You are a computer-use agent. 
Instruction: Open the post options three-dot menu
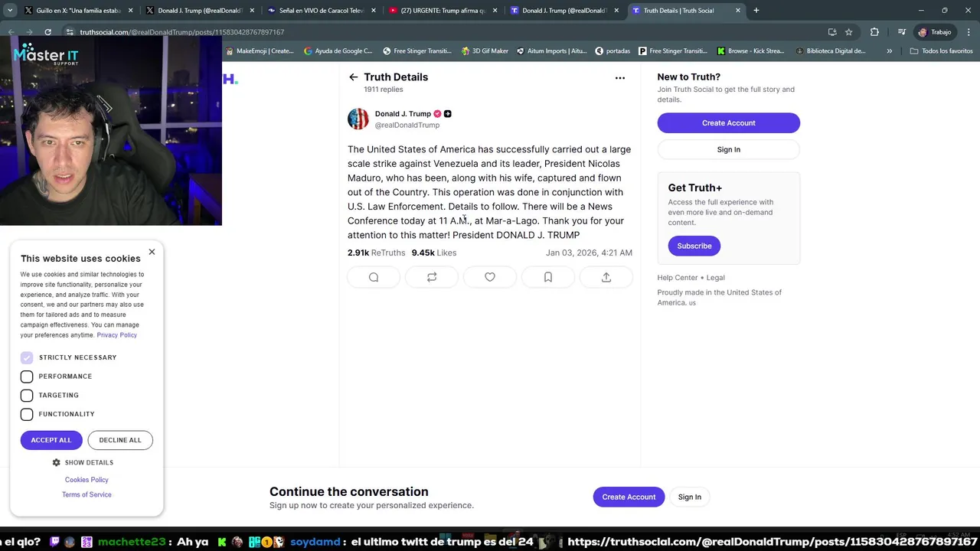(x=620, y=78)
